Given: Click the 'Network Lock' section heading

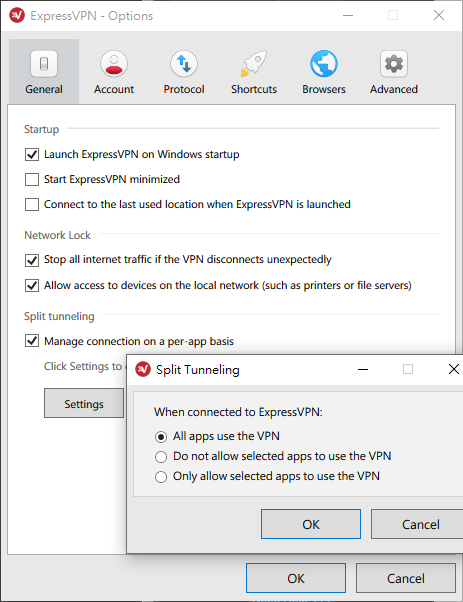Looking at the screenshot, I should click(57, 235).
